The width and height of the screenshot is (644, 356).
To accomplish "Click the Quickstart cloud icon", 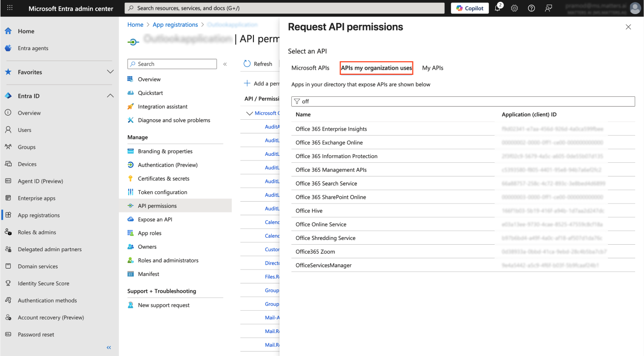I will (130, 93).
